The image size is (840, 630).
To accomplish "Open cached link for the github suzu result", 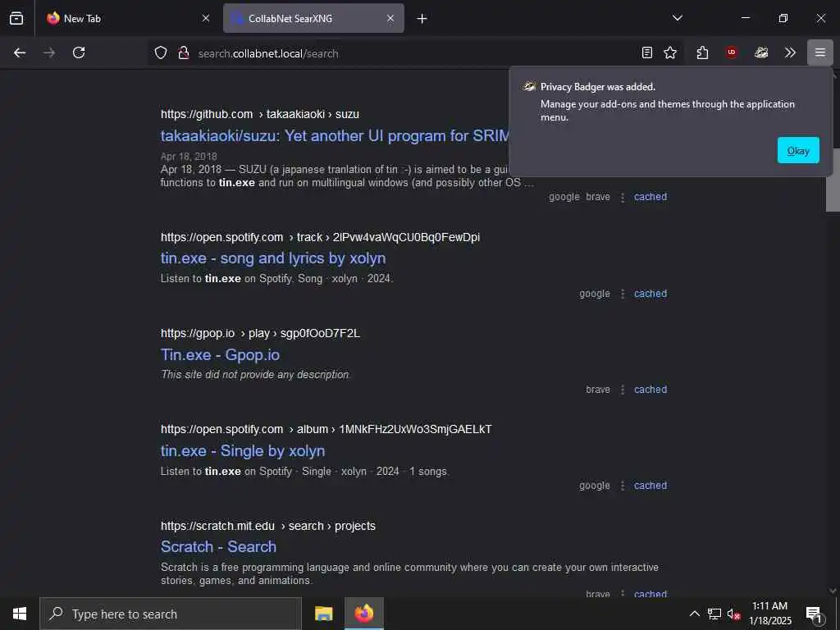I will pyautogui.click(x=651, y=197).
